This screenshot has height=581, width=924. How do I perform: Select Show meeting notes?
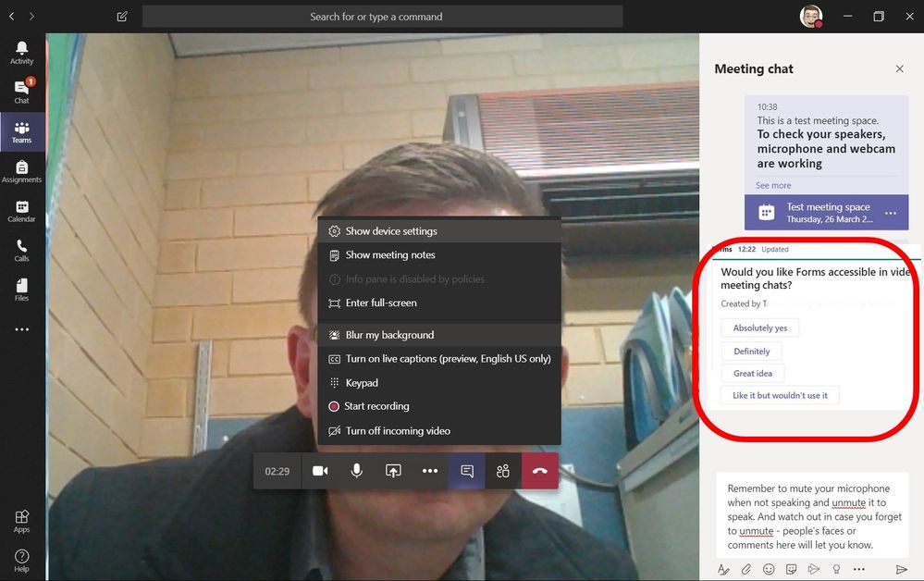439,255
